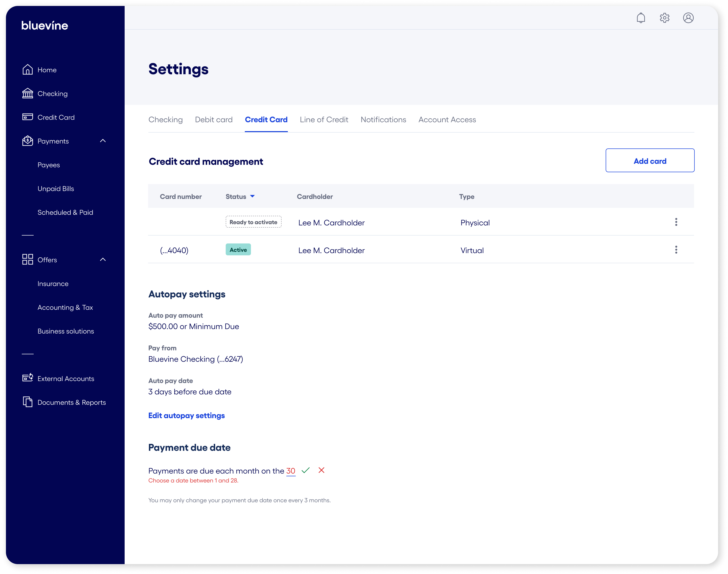Sort by the Status column dropdown arrow
This screenshot has width=728, height=574.
[252, 196]
